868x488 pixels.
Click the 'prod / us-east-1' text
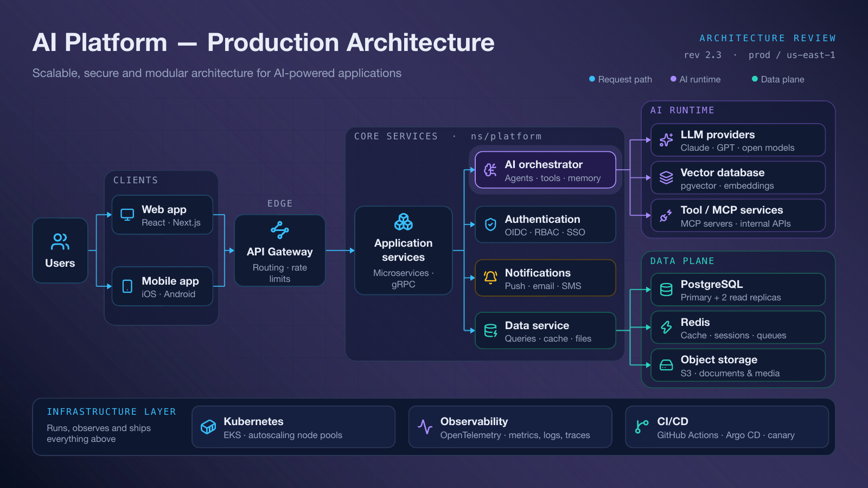click(792, 55)
